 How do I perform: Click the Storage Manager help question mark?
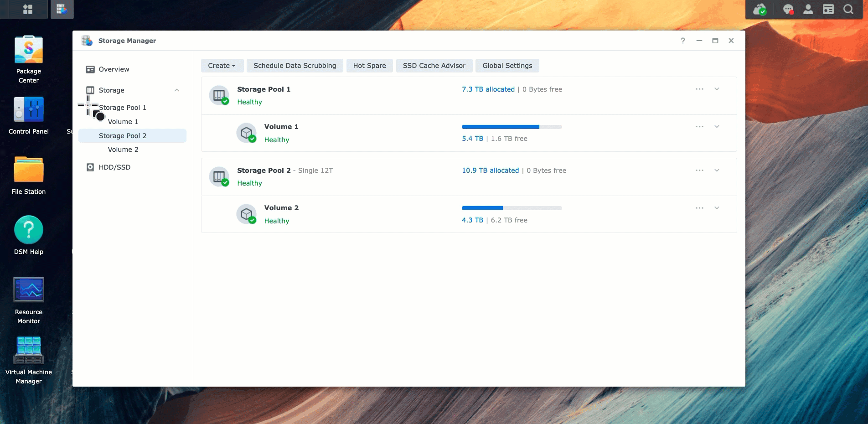(x=683, y=41)
